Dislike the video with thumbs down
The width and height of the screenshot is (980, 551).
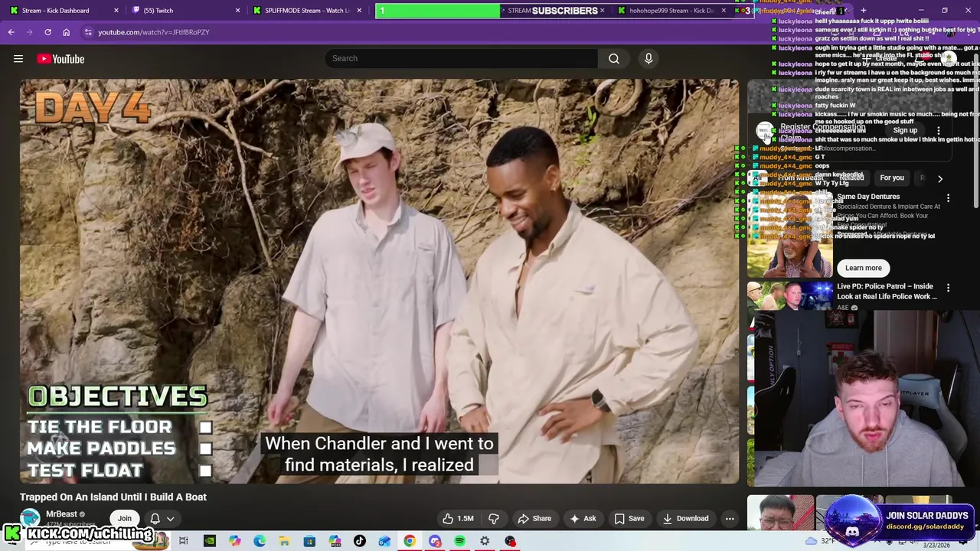(x=494, y=518)
